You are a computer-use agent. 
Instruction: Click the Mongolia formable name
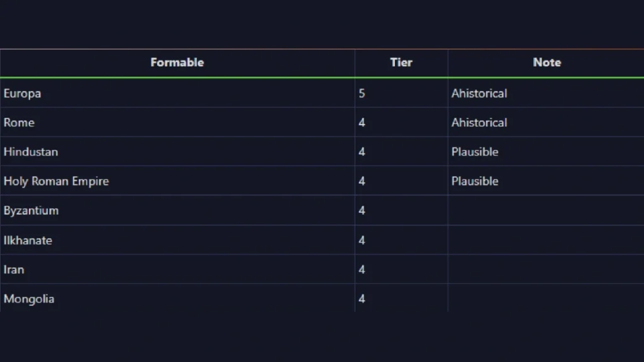29,299
